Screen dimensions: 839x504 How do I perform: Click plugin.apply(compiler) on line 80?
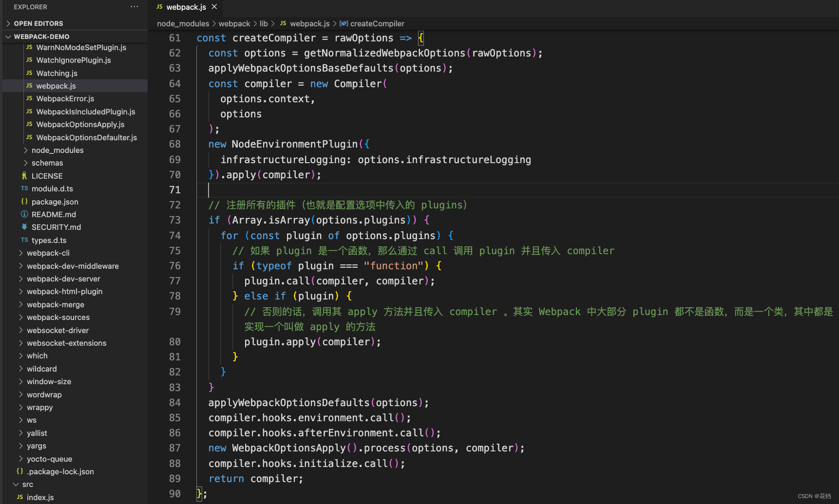click(x=309, y=342)
